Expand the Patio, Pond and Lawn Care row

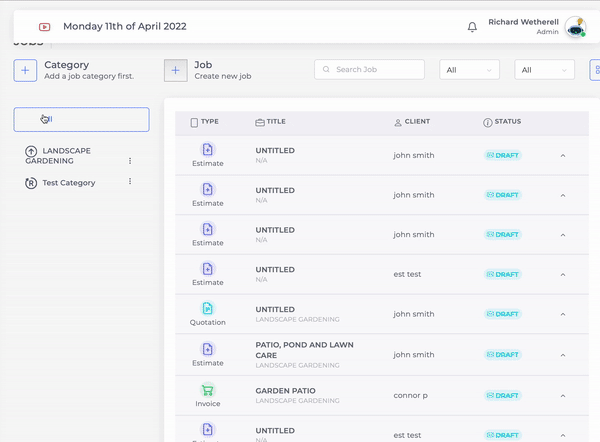pyautogui.click(x=562, y=354)
